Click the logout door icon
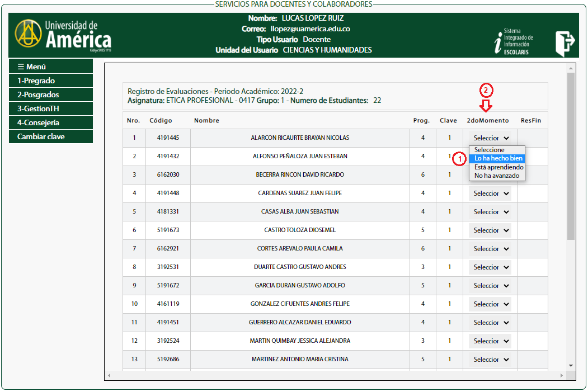This screenshot has height=392, width=588. 565,44
